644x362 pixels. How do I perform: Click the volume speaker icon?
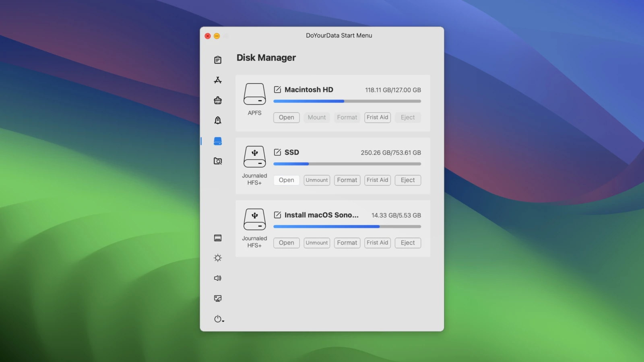tap(218, 278)
